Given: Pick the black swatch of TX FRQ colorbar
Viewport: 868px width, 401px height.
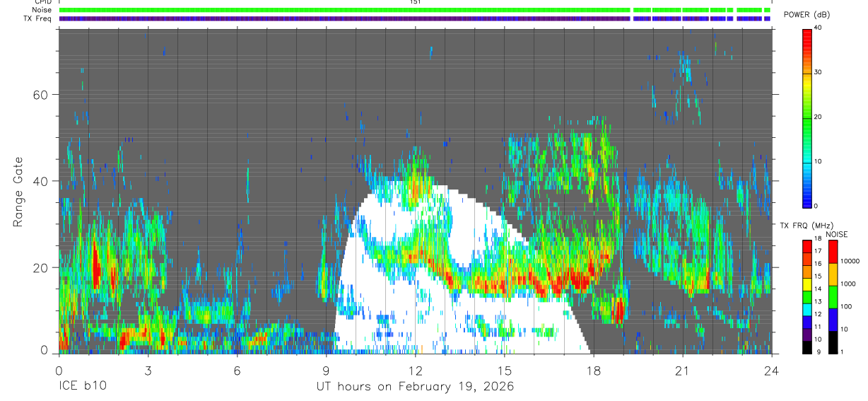Looking at the screenshot, I should coord(807,346).
